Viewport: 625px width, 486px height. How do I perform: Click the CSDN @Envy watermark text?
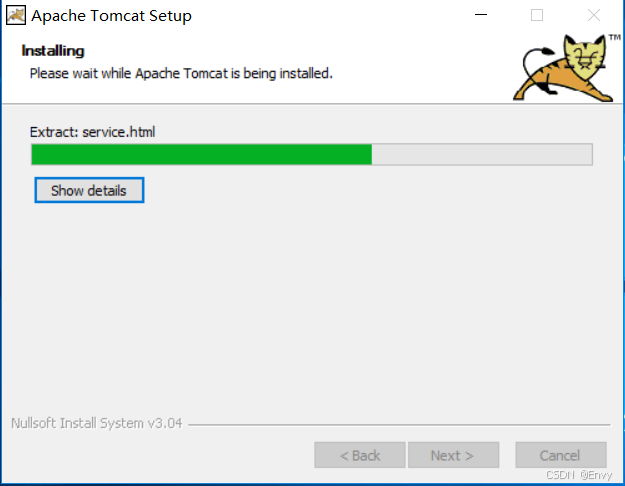(578, 475)
